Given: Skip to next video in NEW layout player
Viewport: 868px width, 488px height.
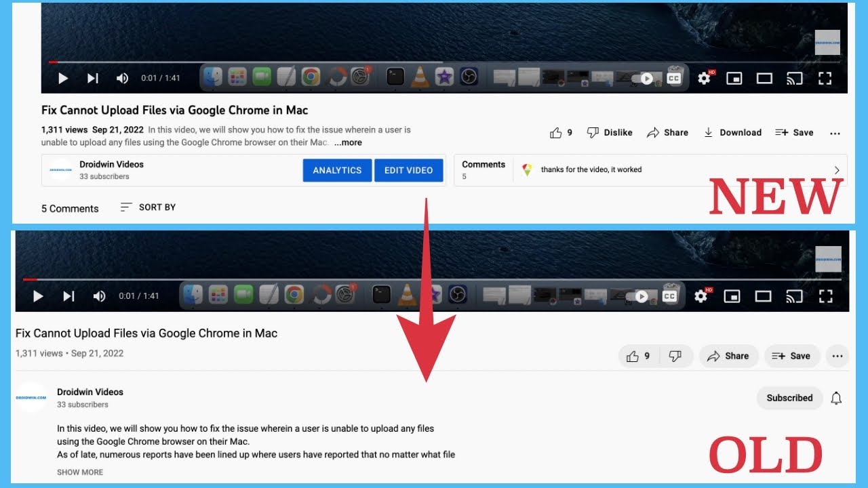Looking at the screenshot, I should [x=93, y=78].
